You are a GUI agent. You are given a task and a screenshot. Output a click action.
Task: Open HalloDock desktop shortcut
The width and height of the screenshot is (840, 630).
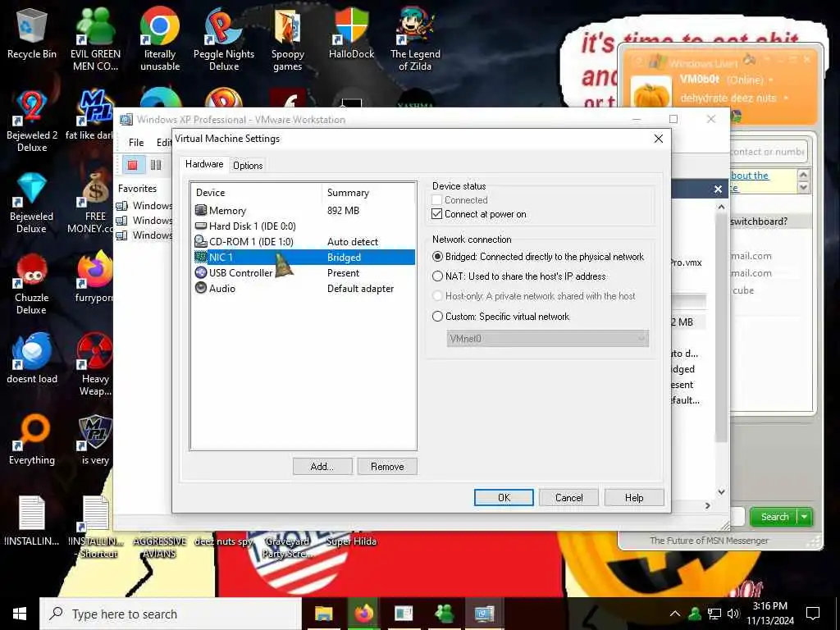[351, 33]
